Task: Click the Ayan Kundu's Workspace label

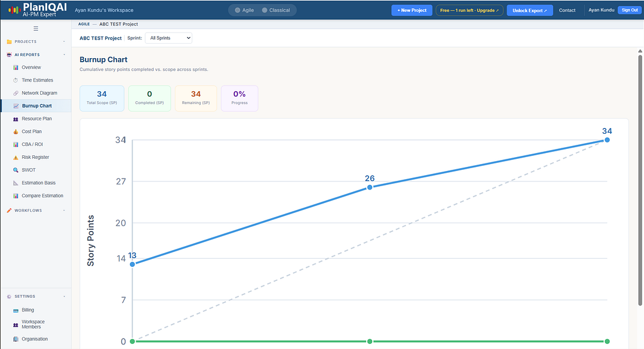Action: pyautogui.click(x=104, y=10)
